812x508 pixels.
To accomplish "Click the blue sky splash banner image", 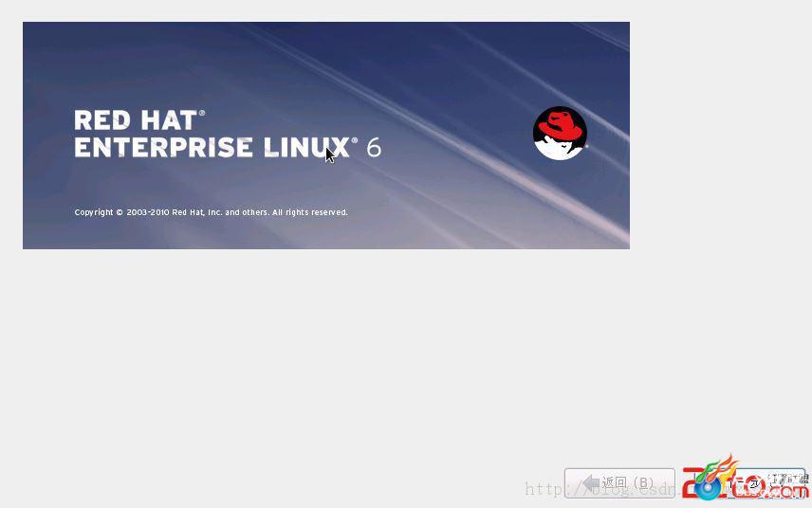I will [326, 135].
